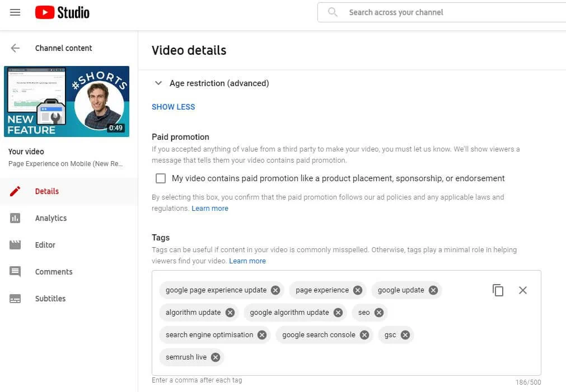566x392 pixels.
Task: Click the Subtitles icon
Action: pos(15,299)
